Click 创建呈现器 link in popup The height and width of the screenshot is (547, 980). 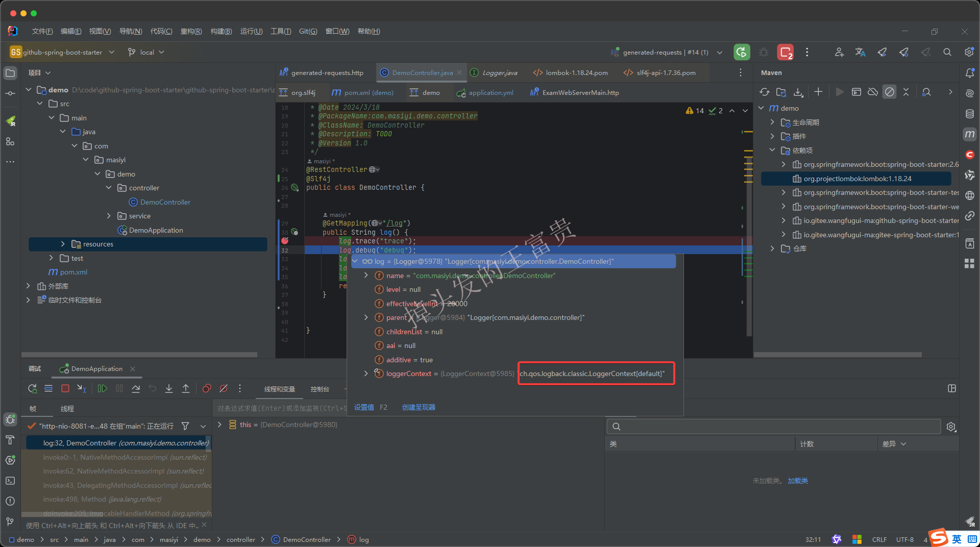pos(419,407)
